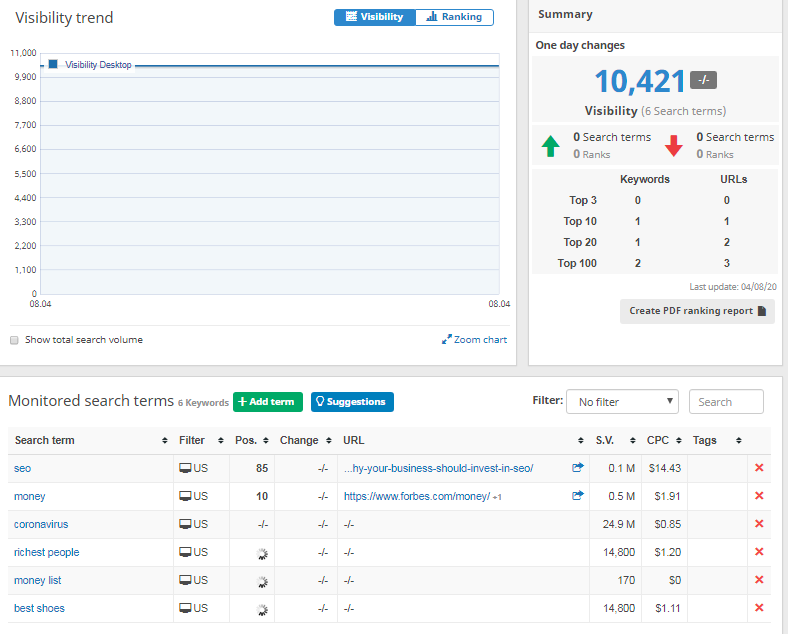The width and height of the screenshot is (788, 634).
Task: Delete the best shoes row
Action: [x=759, y=608]
